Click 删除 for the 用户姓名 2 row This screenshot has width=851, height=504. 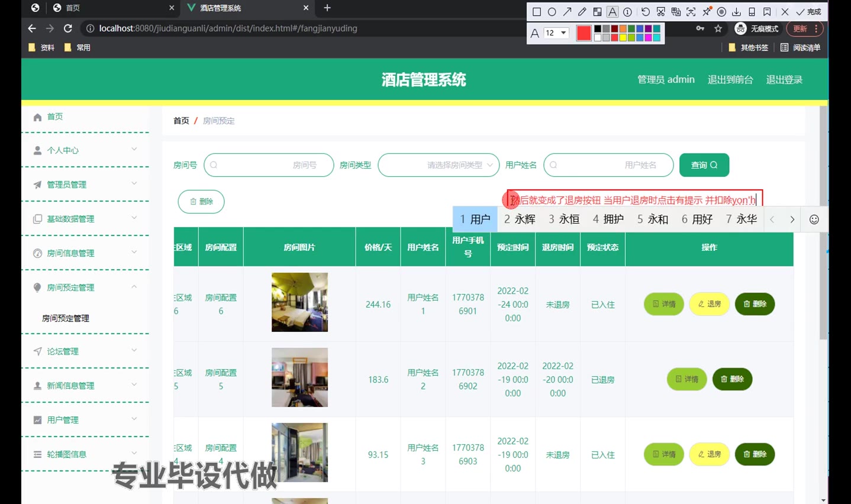pos(732,379)
